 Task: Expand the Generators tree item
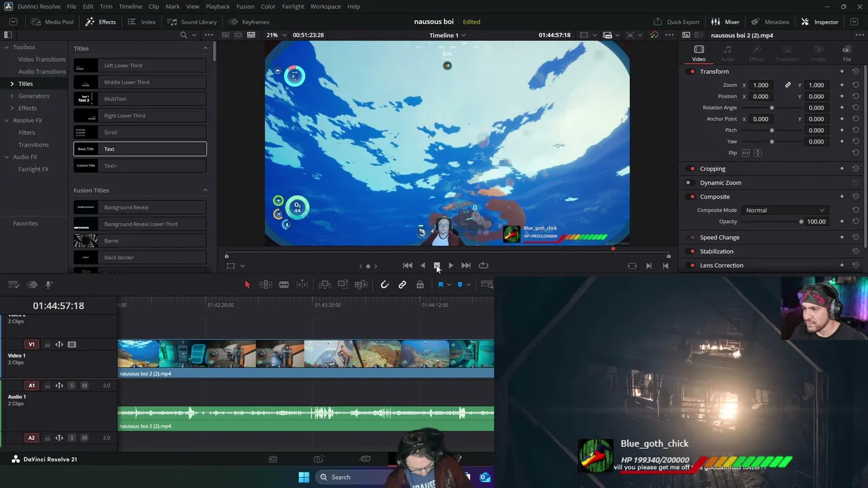[12, 96]
